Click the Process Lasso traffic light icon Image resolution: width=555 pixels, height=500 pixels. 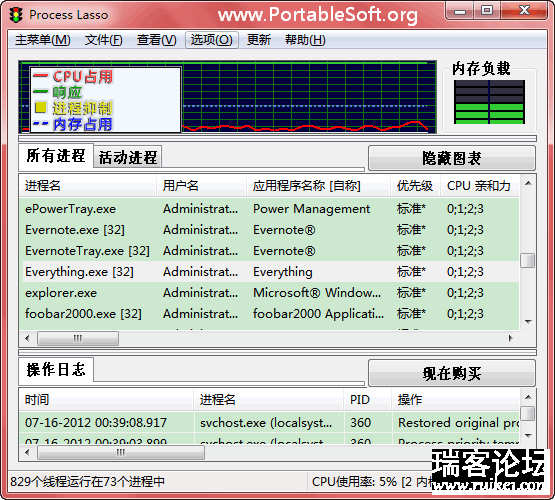16,15
